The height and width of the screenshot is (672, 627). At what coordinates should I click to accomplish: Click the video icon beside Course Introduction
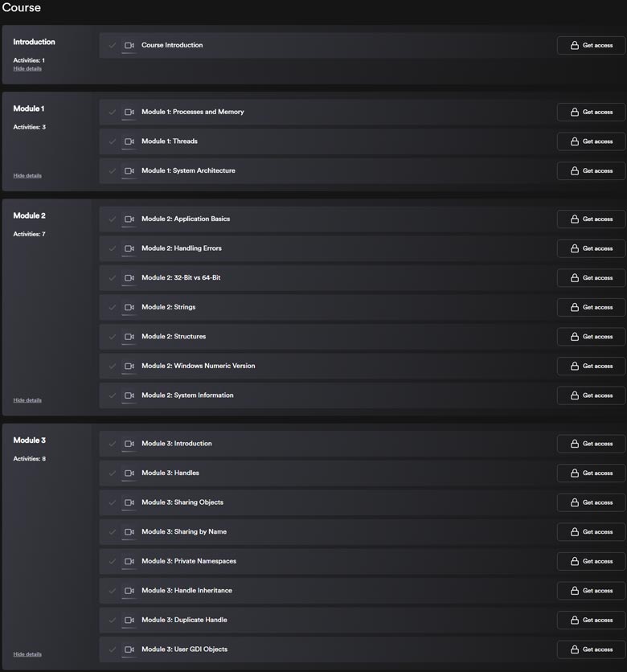pos(129,46)
